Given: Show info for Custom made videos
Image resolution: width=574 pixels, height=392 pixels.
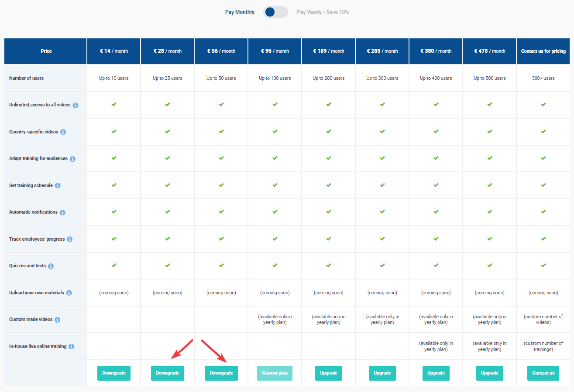Looking at the screenshot, I should point(58,320).
